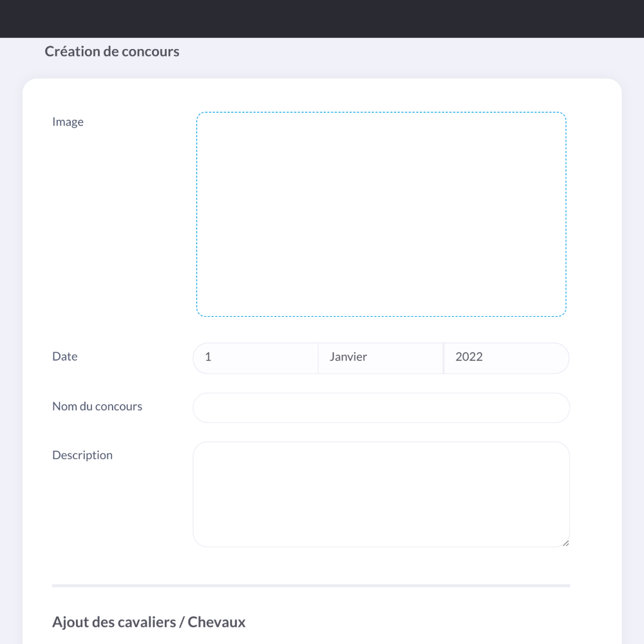Click the dark top header bar
644x644 pixels.
click(x=322, y=19)
